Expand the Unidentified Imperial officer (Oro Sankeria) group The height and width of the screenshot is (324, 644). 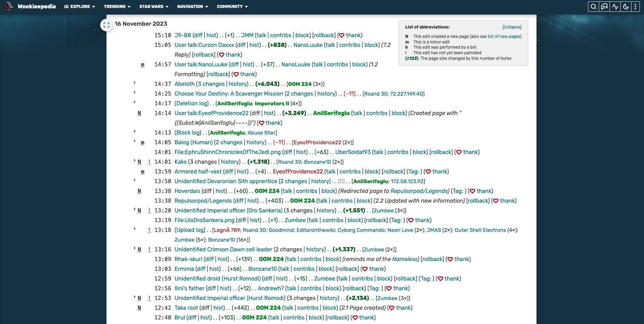point(135,209)
